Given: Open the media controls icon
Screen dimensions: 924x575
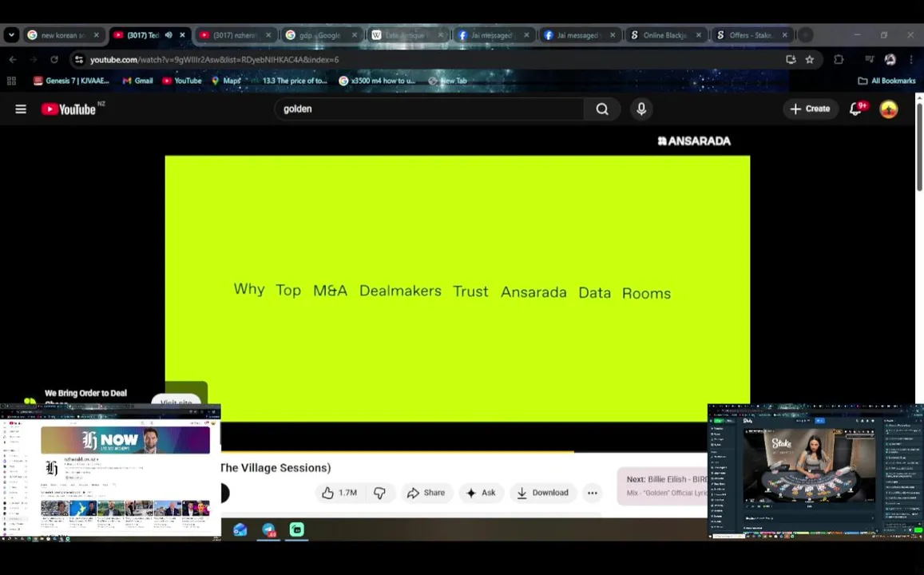Looking at the screenshot, I should 869,60.
